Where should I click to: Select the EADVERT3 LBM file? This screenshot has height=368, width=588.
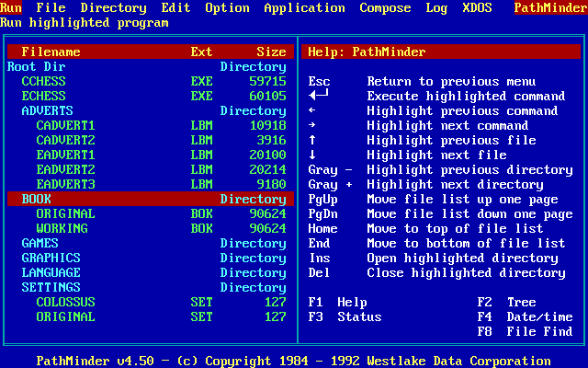click(x=65, y=184)
